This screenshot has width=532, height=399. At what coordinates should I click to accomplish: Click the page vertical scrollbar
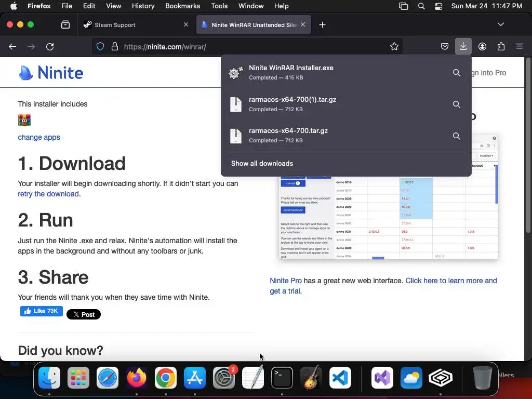(528, 146)
